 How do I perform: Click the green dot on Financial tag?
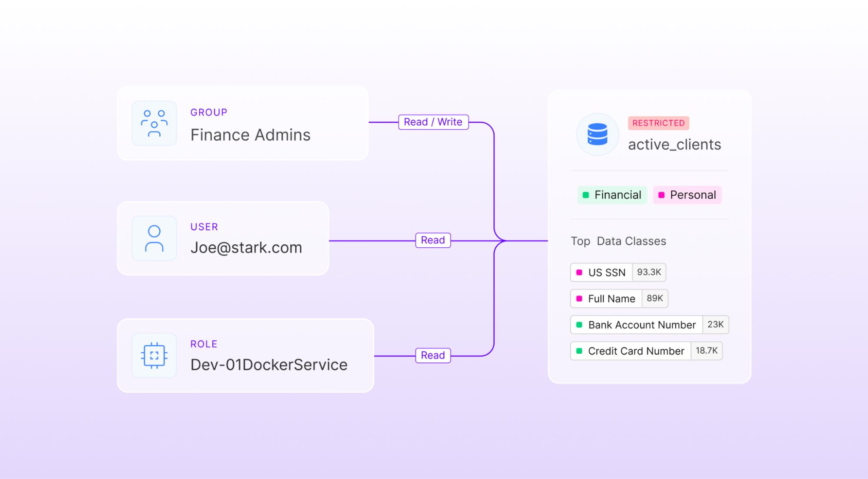point(586,195)
